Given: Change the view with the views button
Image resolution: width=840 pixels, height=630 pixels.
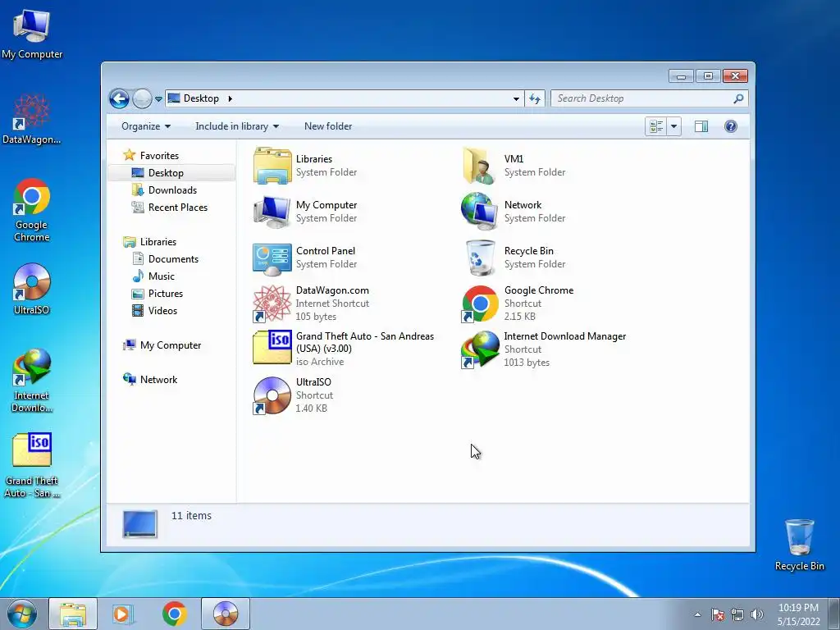Looking at the screenshot, I should 656,126.
